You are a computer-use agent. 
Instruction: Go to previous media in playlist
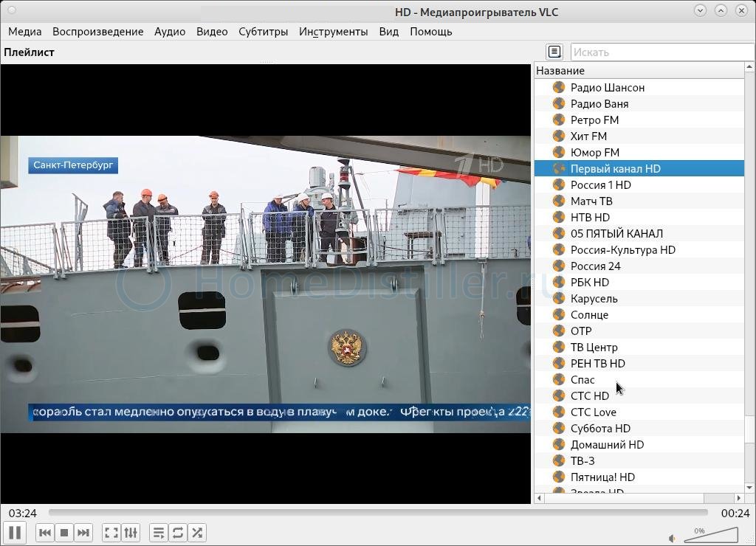coord(45,533)
